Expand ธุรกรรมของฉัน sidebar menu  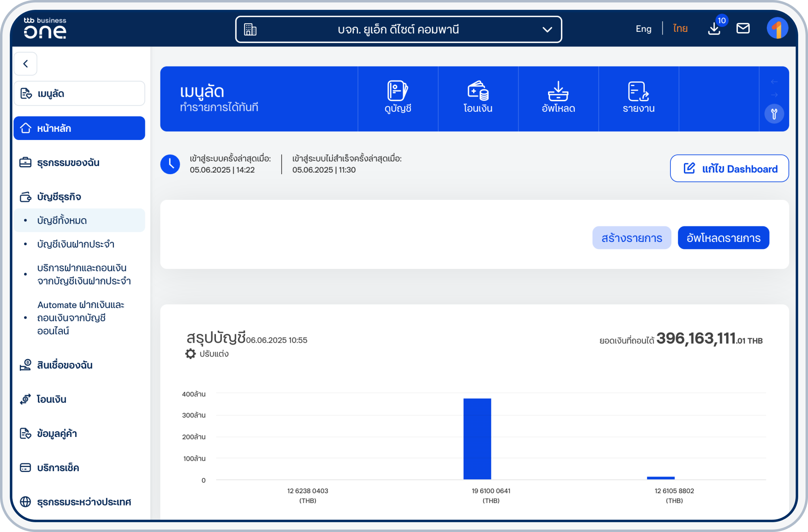pos(68,162)
